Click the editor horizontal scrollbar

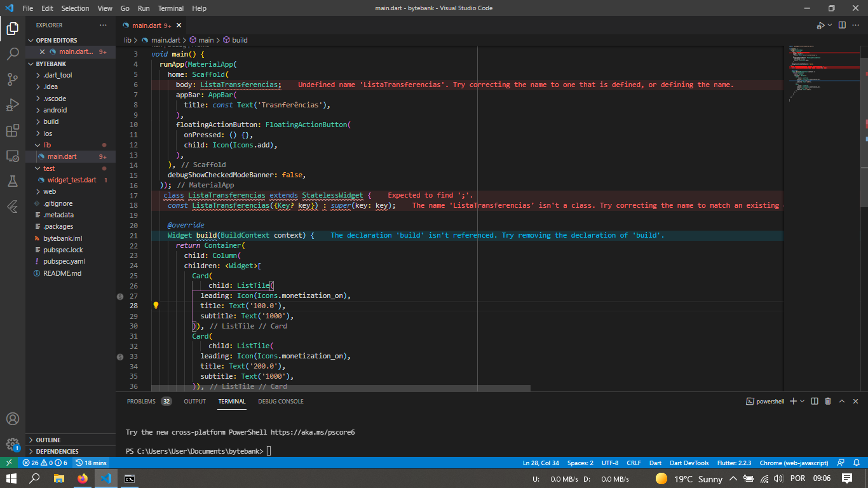point(341,388)
